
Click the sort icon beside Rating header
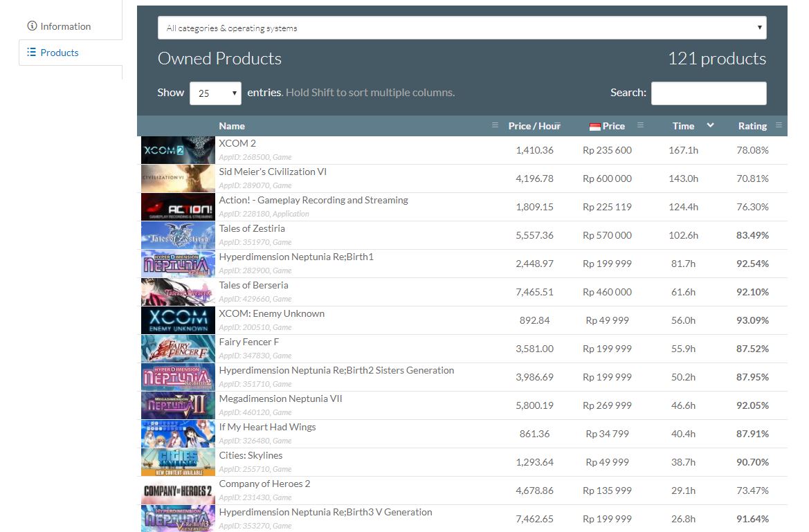tap(779, 125)
